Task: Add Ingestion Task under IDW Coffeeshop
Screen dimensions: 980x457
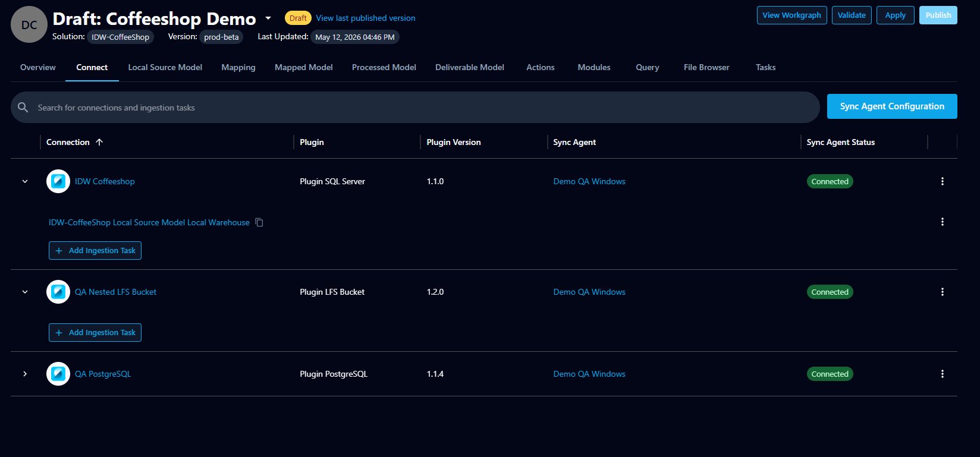Action: (x=95, y=251)
